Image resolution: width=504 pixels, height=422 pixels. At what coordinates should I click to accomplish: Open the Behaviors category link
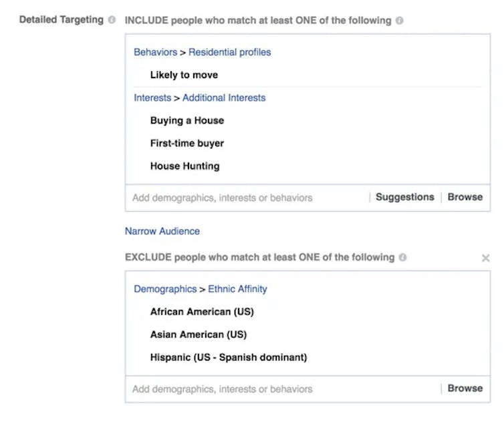[x=155, y=52]
